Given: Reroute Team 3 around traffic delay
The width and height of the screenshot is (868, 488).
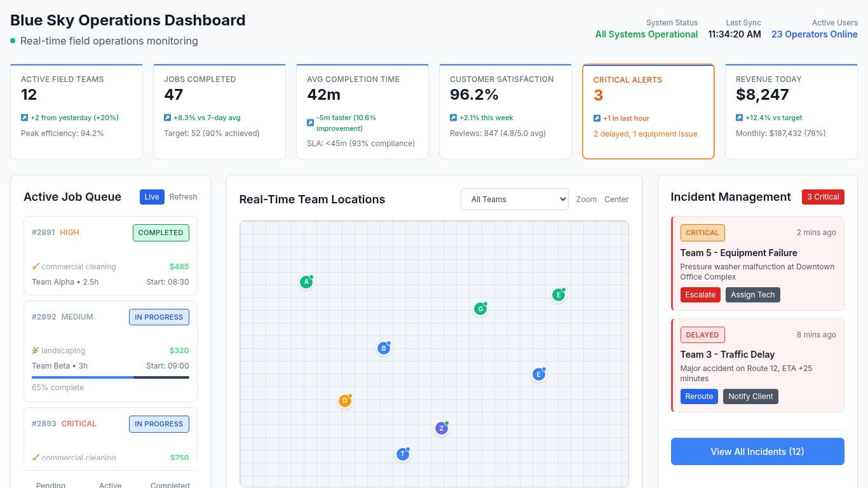Looking at the screenshot, I should (698, 396).
